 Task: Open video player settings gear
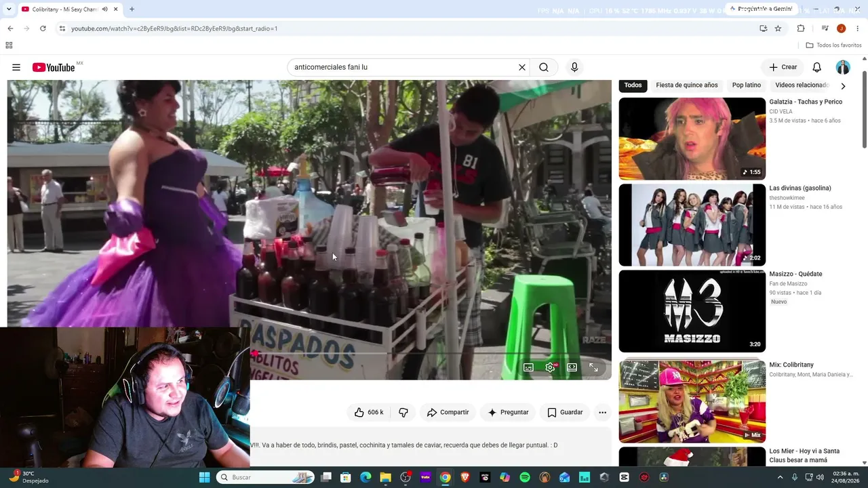coord(551,367)
